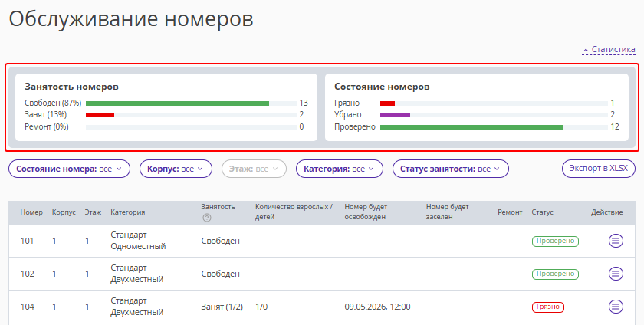Click the 1/0 adults/children value
The image size is (644, 325).
pyautogui.click(x=261, y=307)
